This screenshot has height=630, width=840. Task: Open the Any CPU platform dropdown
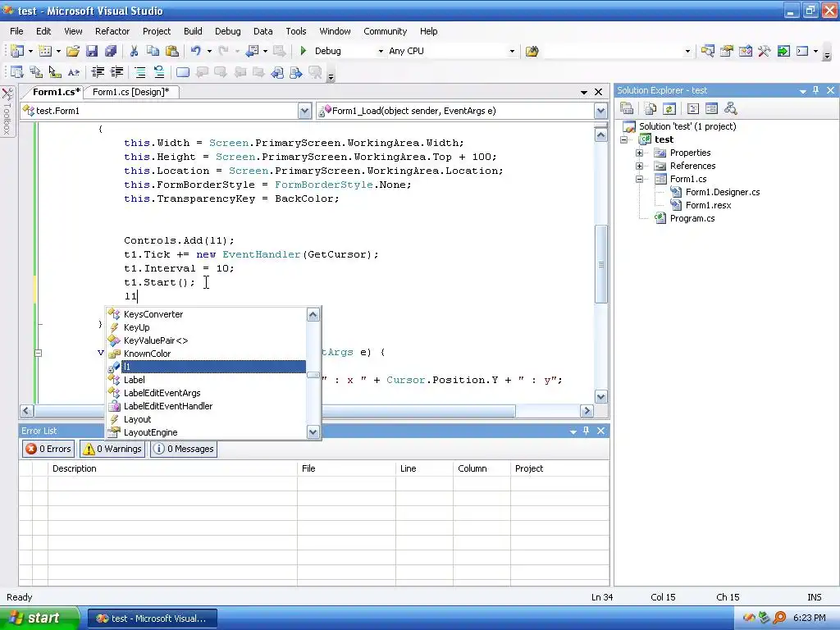pyautogui.click(x=512, y=52)
